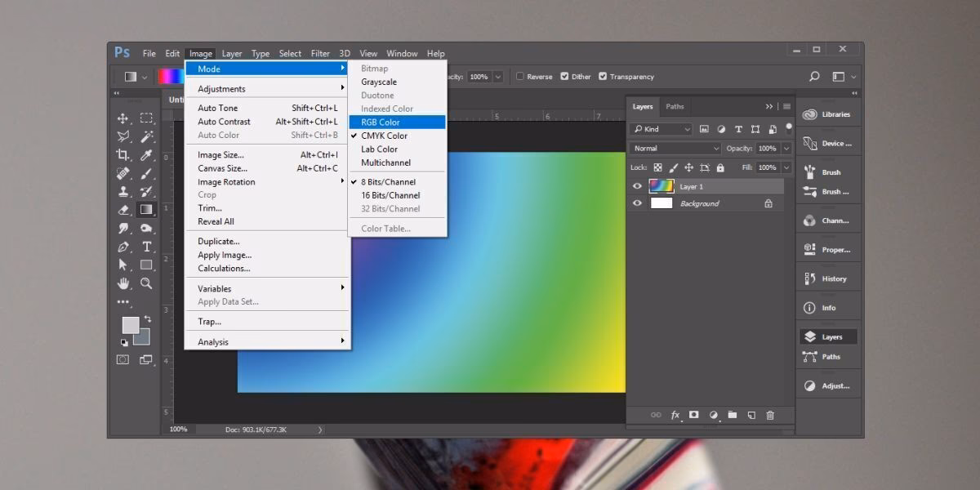Select the Horizontal Type tool
This screenshot has width=980, height=490.
147,247
